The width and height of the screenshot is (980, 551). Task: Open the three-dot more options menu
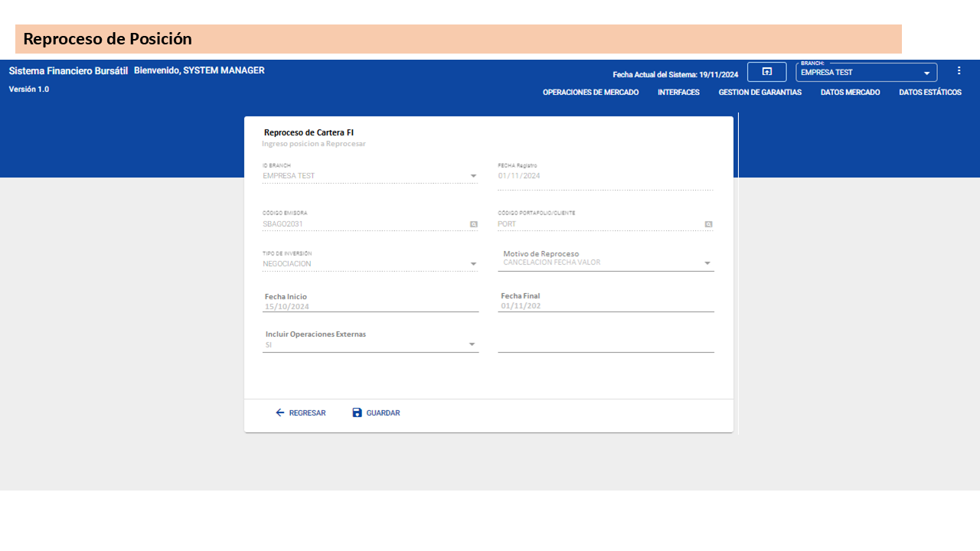[959, 70]
